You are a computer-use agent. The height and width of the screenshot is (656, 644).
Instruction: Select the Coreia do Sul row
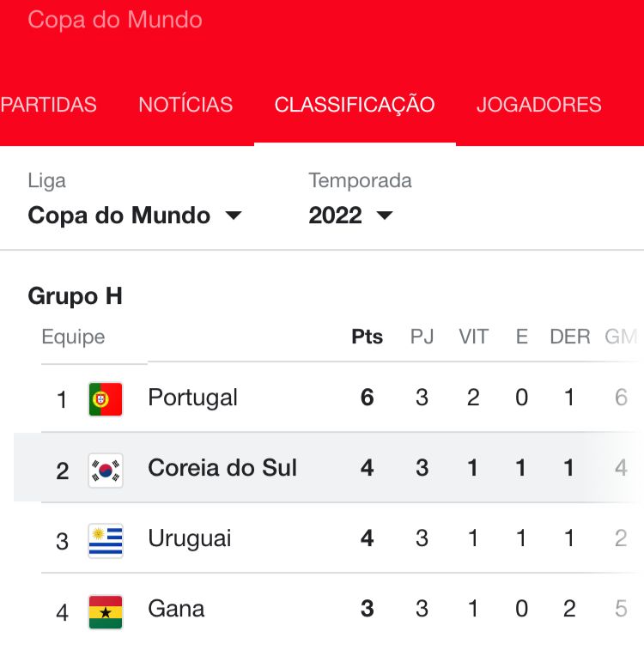coord(329,468)
